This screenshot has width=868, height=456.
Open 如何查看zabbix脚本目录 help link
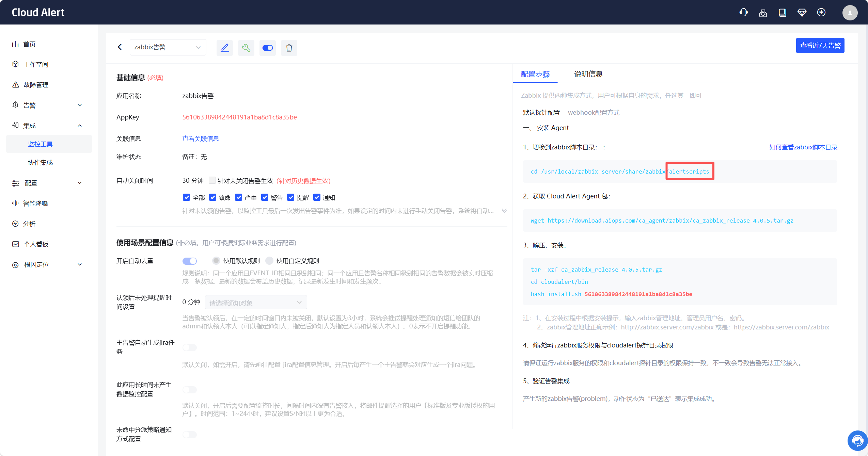click(x=803, y=147)
